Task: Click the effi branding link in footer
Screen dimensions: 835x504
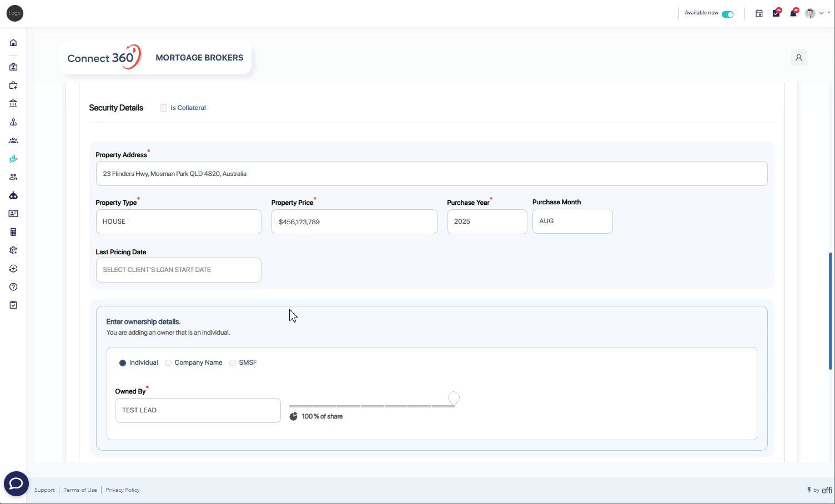Action: click(819, 490)
